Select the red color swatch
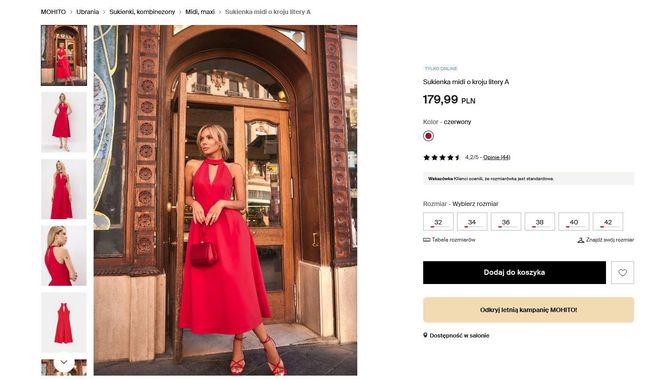The width and height of the screenshot is (664, 380). point(428,136)
